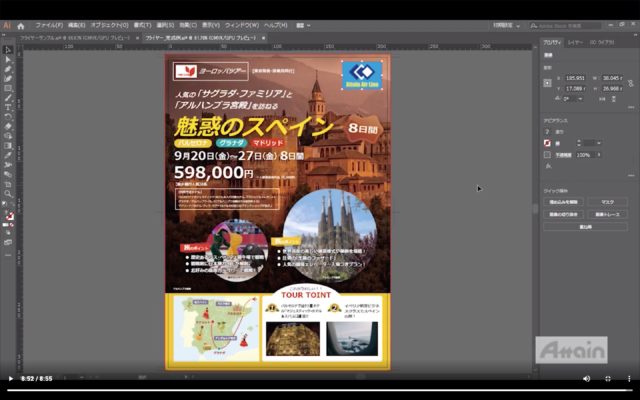640x400 pixels.
Task: Click the flip vertical icon in transform
Action: 613,99
